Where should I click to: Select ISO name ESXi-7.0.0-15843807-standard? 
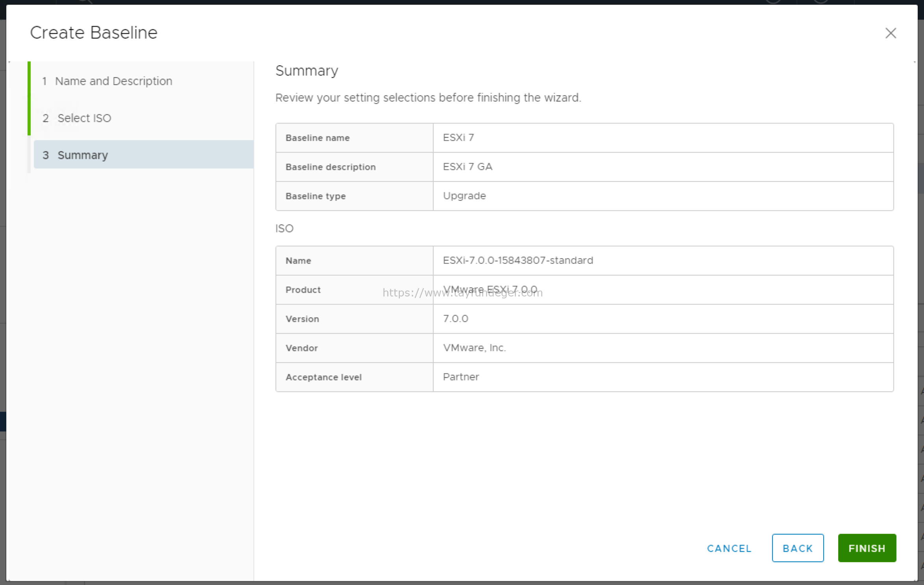(518, 261)
